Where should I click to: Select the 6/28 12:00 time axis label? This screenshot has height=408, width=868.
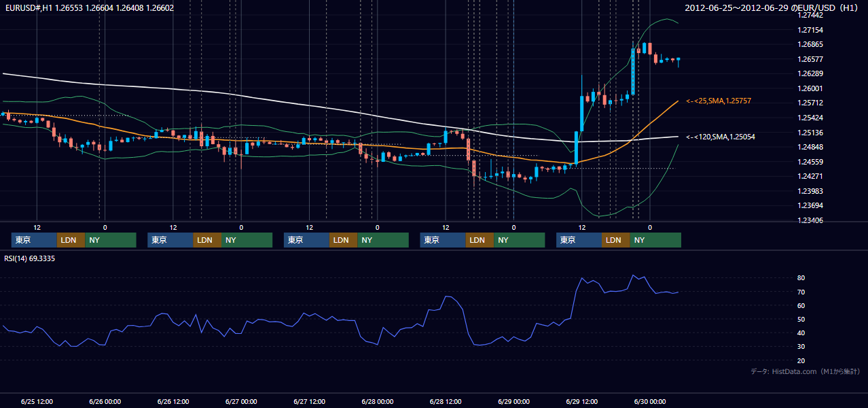point(446,401)
